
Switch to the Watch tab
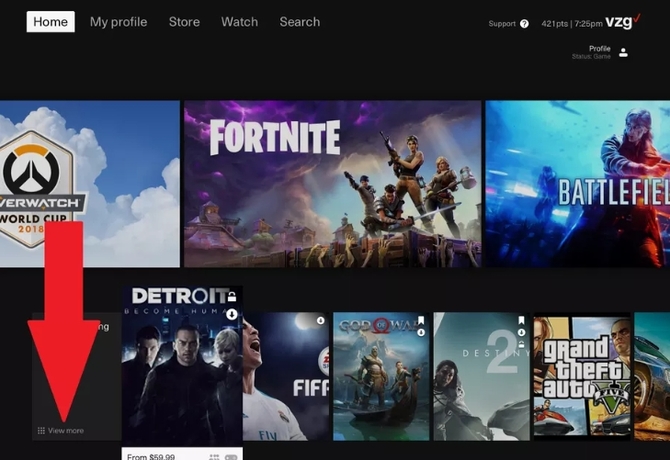pos(239,22)
